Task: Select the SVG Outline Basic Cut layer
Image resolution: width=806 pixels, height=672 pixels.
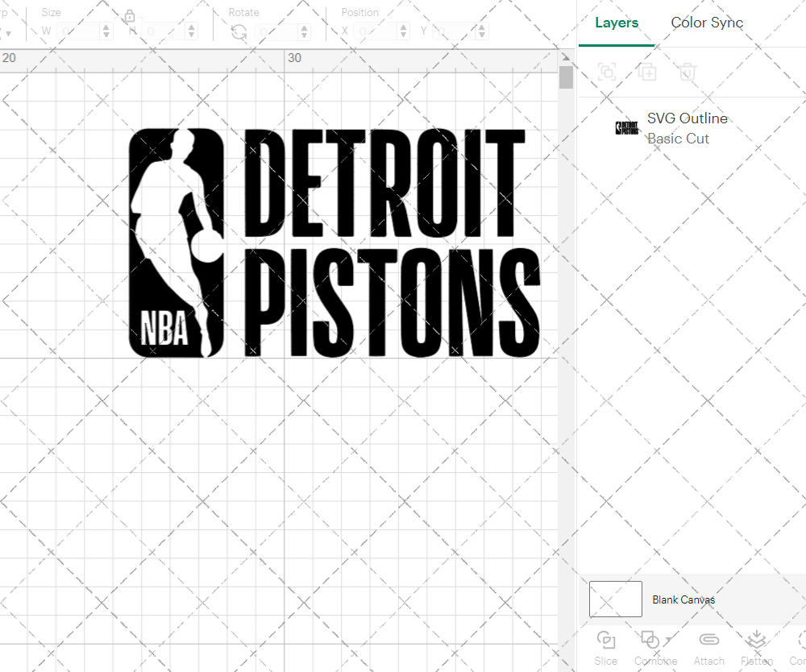Action: coord(688,127)
